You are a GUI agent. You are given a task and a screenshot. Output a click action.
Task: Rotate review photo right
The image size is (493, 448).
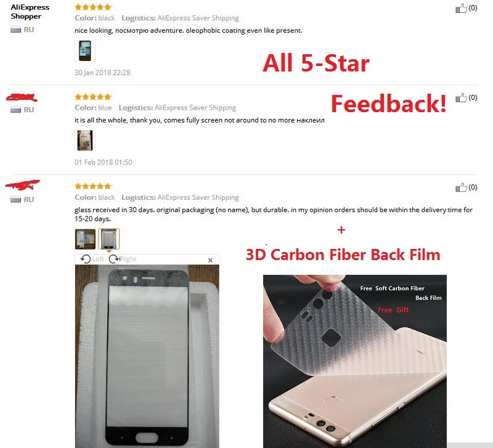pyautogui.click(x=123, y=259)
